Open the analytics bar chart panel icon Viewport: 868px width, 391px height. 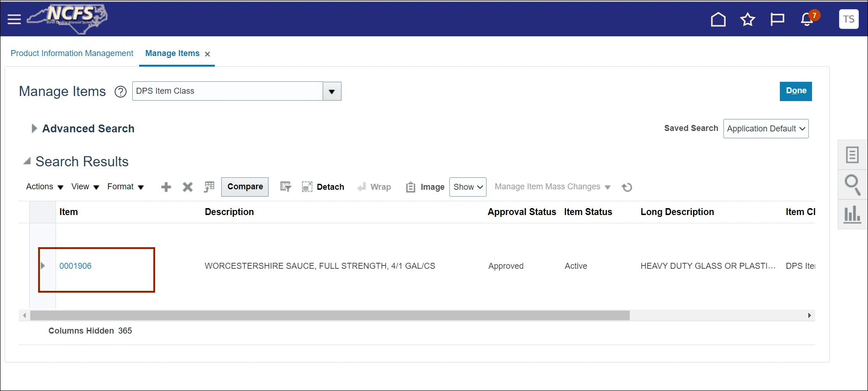[x=852, y=214]
